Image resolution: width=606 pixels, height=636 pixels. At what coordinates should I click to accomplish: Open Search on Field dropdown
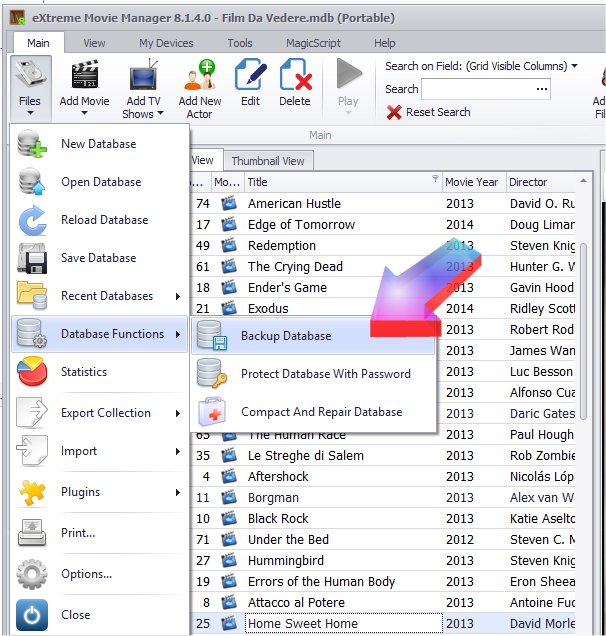(x=481, y=66)
